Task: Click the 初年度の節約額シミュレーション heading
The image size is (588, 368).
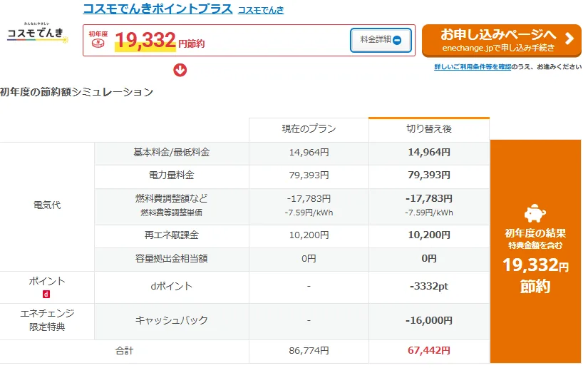Action: pyautogui.click(x=76, y=92)
